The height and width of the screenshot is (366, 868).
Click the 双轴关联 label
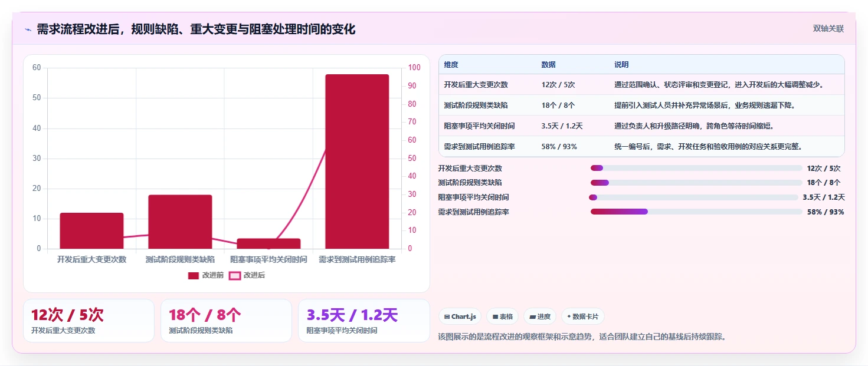828,28
